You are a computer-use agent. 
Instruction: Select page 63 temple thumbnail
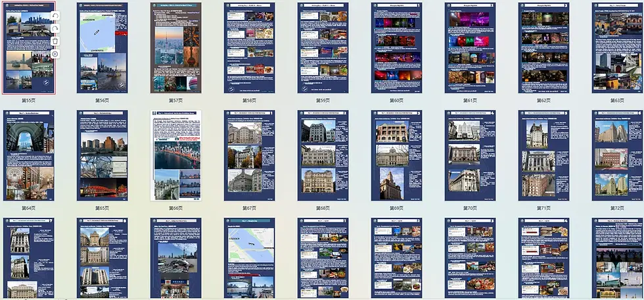tap(617, 47)
